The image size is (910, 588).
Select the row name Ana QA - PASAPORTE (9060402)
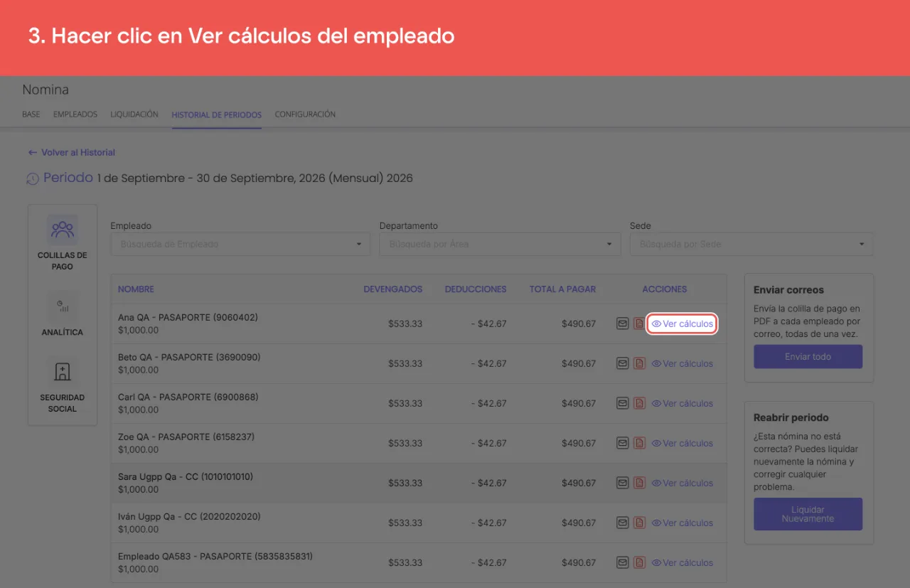(188, 317)
